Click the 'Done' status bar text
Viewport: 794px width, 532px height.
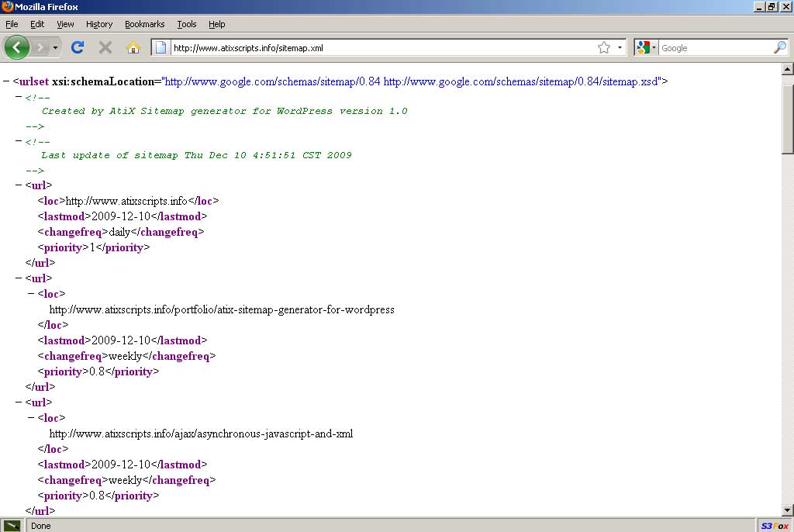41,526
